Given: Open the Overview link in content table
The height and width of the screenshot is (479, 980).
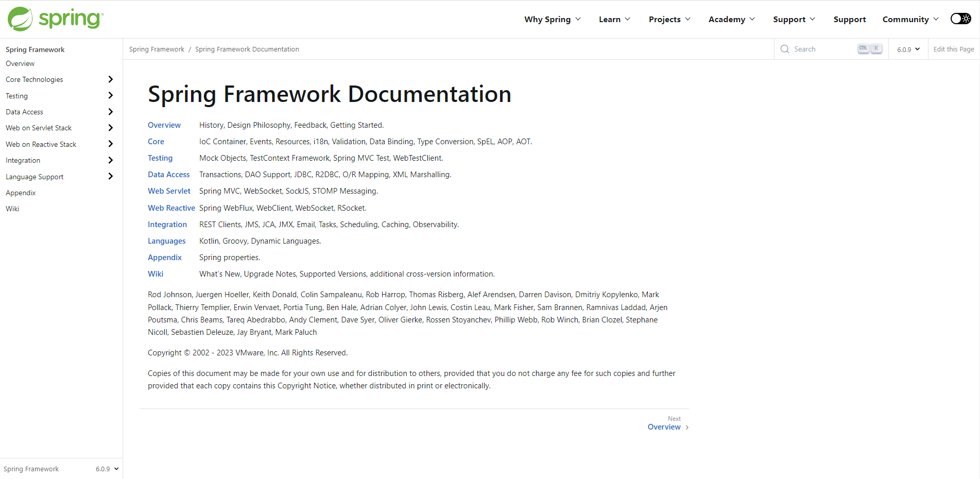Looking at the screenshot, I should point(164,125).
